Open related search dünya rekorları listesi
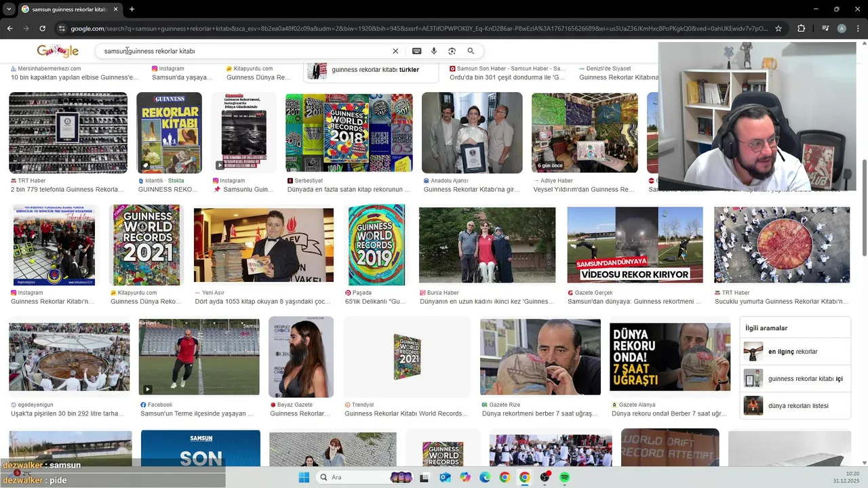This screenshot has width=868, height=488. (x=795, y=406)
